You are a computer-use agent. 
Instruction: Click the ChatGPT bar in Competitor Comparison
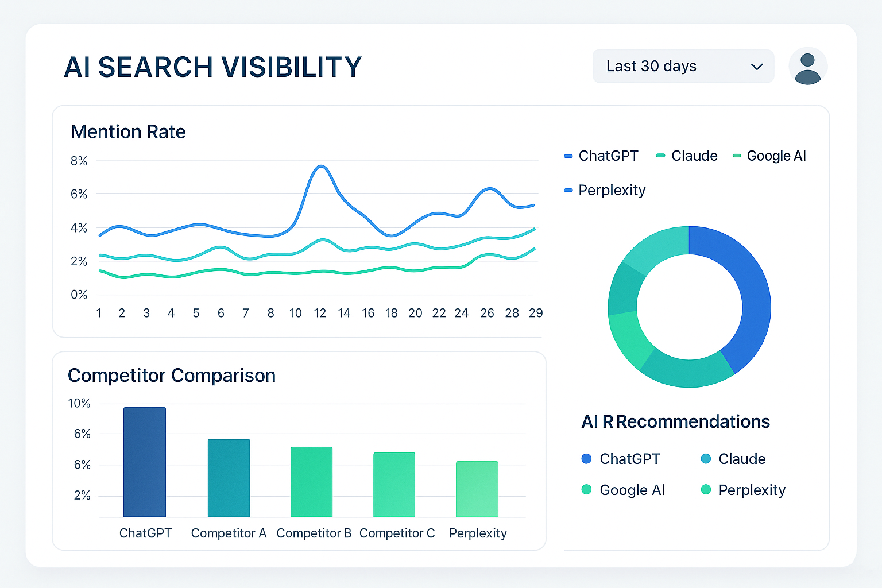click(145, 462)
